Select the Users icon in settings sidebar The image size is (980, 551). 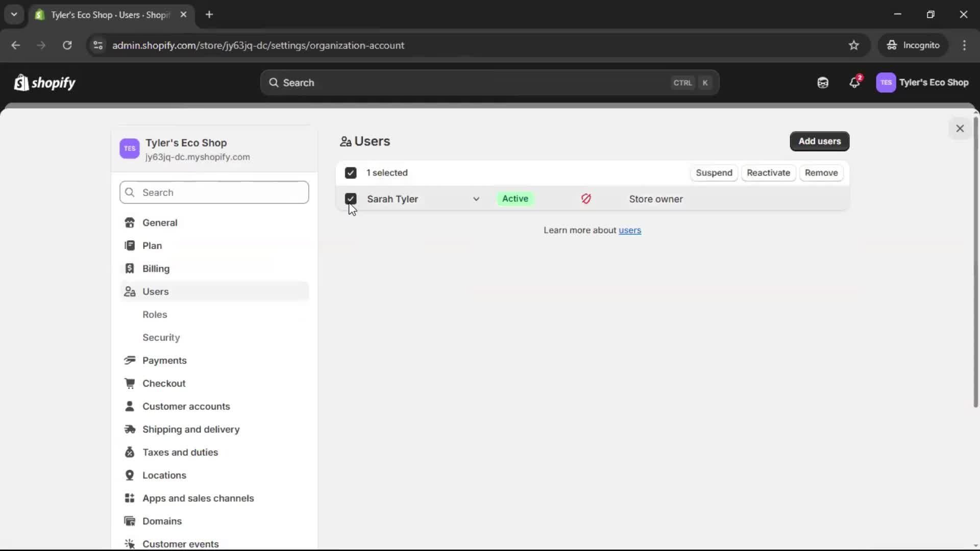point(130,292)
